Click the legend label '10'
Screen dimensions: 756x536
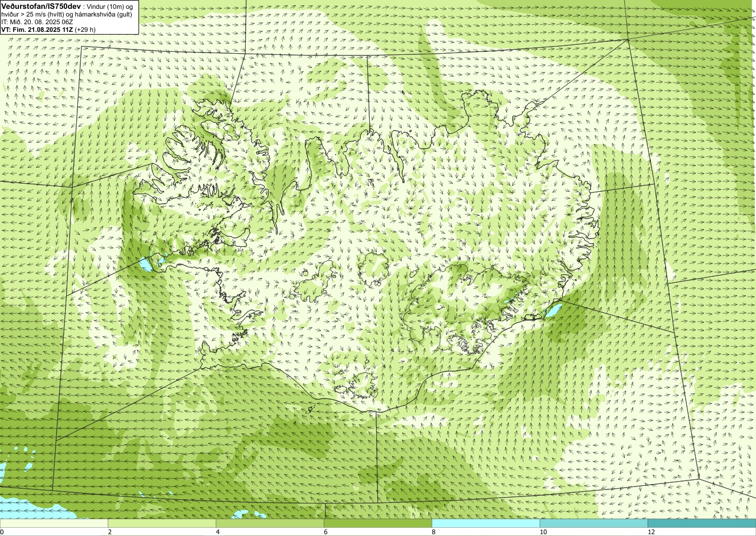coord(543,532)
